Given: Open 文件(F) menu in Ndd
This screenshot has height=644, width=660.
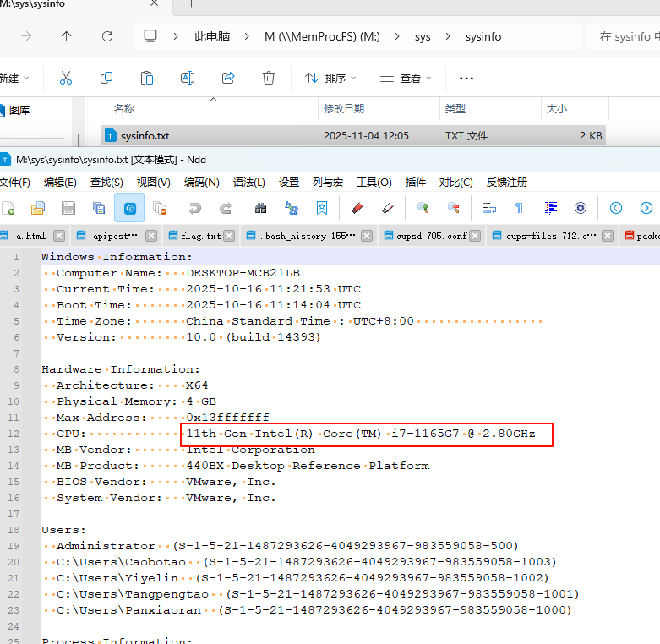Looking at the screenshot, I should (15, 183).
